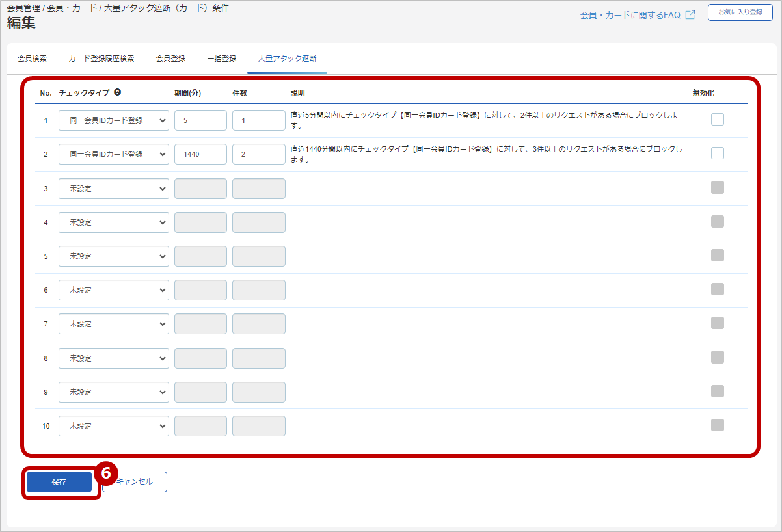Click disabled 期間 field in row 3
782x532 pixels.
point(200,189)
